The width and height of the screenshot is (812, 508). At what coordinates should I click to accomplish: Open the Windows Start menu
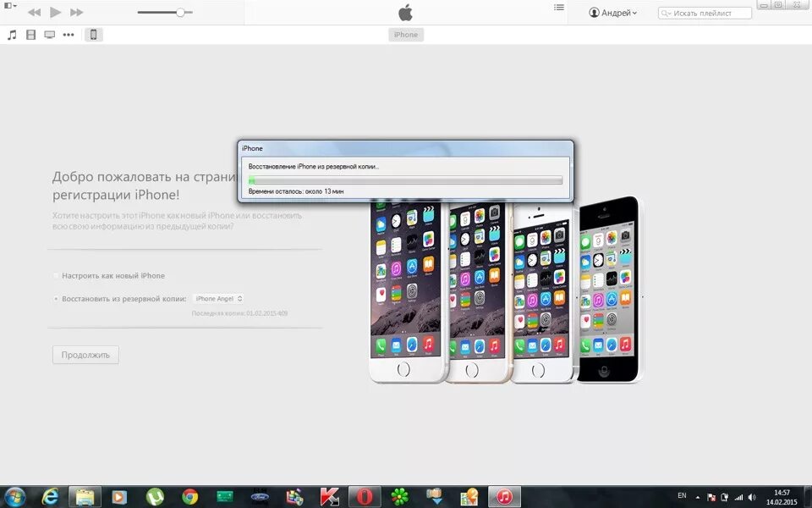[x=14, y=497]
